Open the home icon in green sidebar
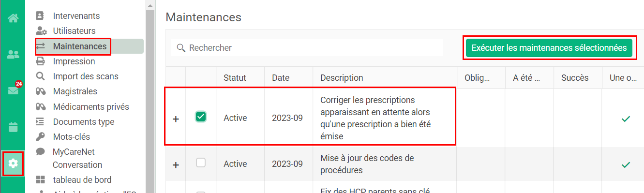The width and height of the screenshot is (644, 193). pos(13,18)
